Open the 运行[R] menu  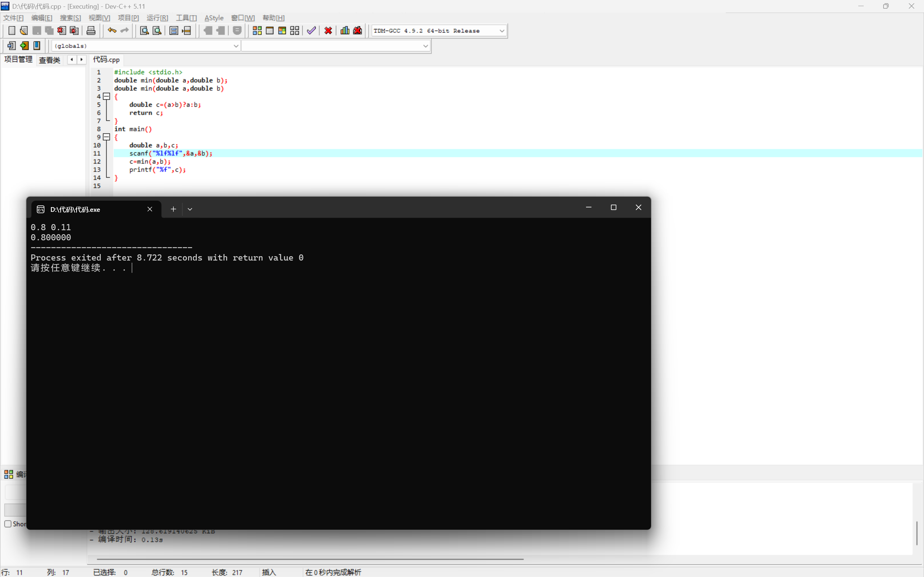point(157,18)
